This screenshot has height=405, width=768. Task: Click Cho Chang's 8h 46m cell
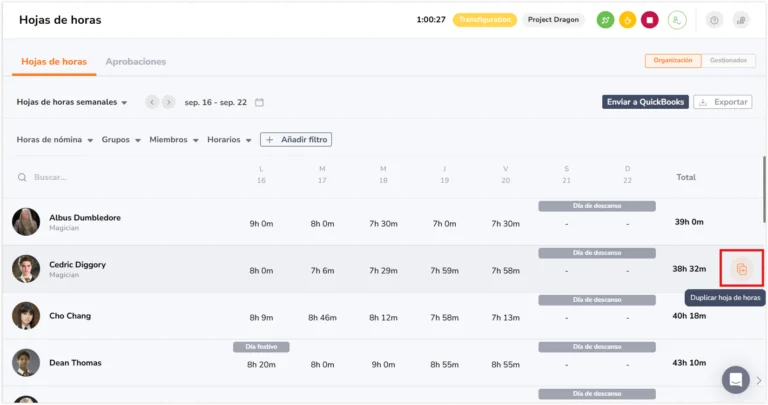point(322,318)
